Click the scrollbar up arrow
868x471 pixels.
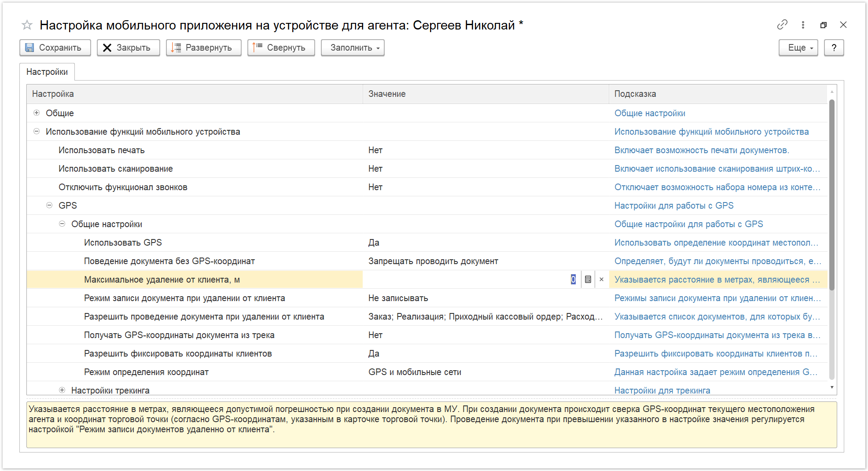click(x=831, y=92)
